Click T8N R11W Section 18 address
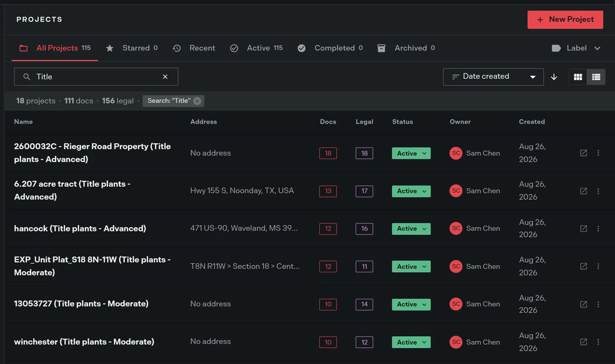615x364 pixels. coord(245,266)
